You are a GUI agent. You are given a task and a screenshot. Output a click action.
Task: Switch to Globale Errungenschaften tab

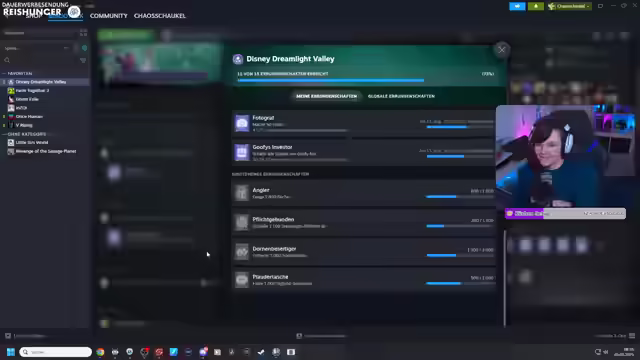[x=401, y=96]
